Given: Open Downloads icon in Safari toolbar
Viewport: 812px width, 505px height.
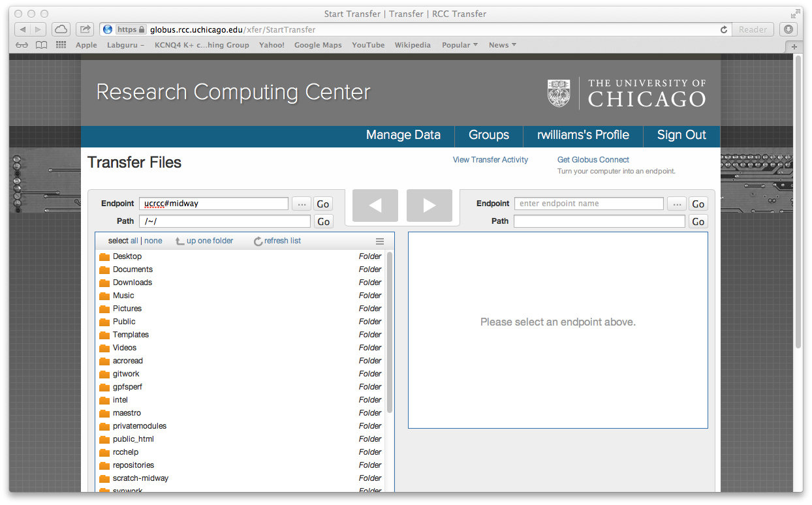Looking at the screenshot, I should [789, 29].
